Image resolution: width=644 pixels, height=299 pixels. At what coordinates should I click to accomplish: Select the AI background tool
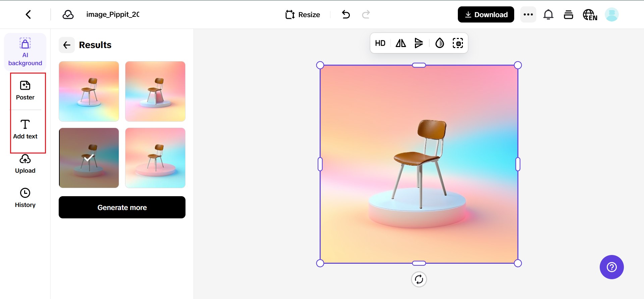[x=25, y=52]
